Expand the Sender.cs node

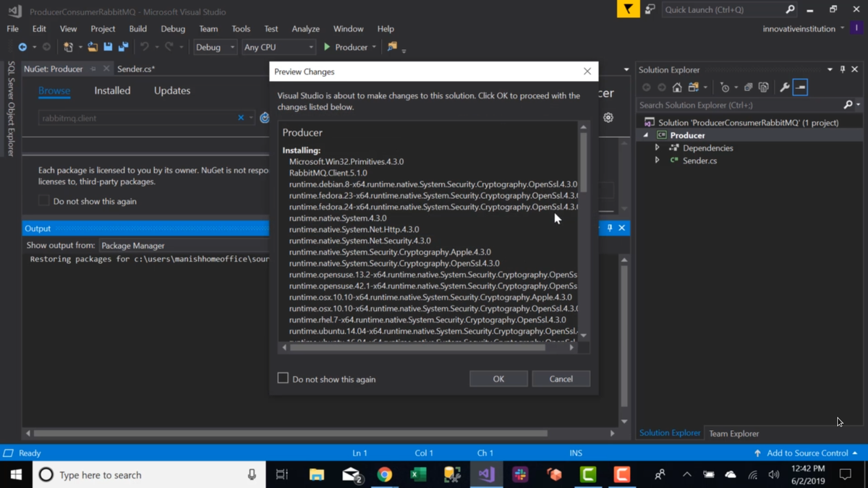658,160
